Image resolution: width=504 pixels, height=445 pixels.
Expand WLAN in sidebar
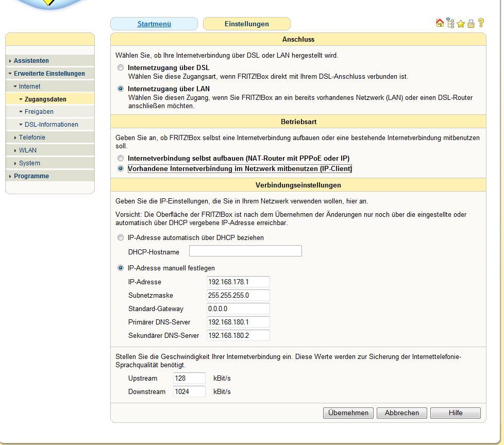click(50, 150)
